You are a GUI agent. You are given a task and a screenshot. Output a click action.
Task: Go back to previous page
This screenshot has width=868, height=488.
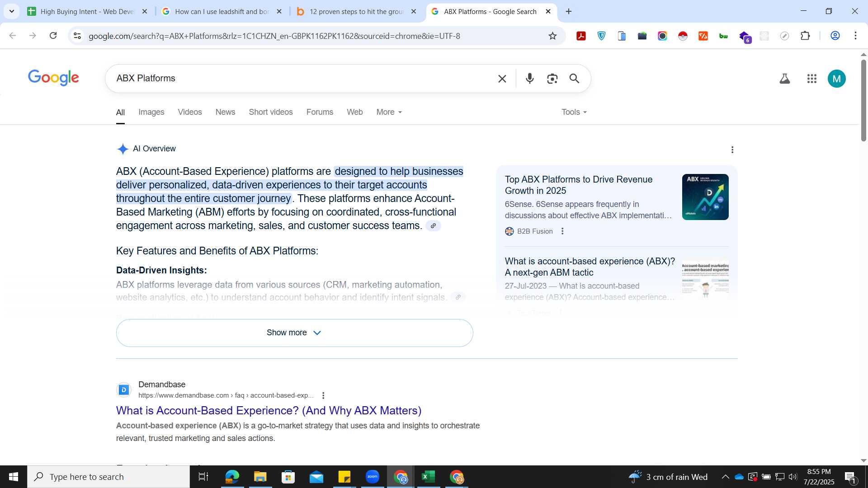(13, 36)
